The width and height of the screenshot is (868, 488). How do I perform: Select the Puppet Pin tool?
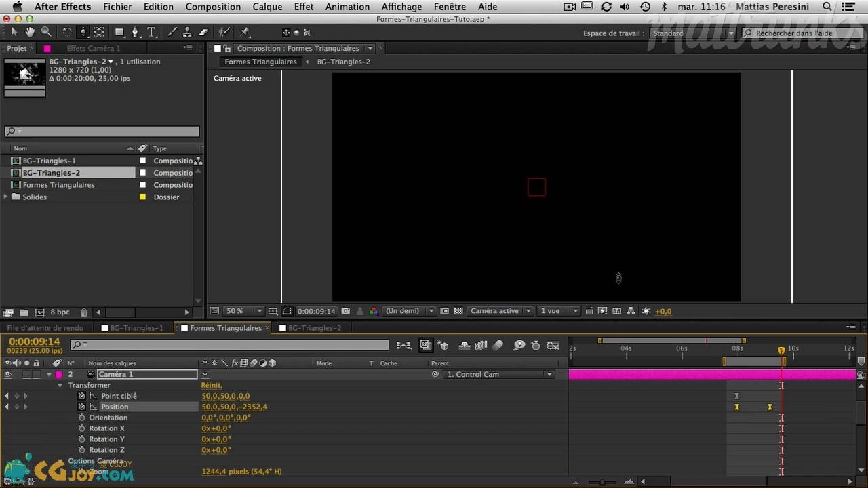point(245,32)
